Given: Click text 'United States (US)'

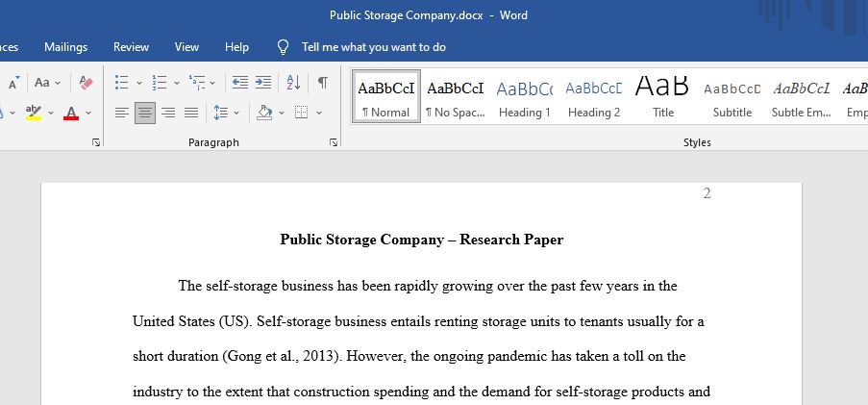Looking at the screenshot, I should pos(191,321).
